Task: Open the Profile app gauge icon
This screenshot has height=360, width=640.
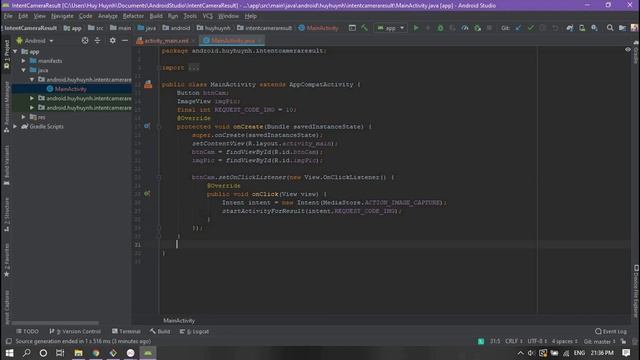Action: (465, 28)
